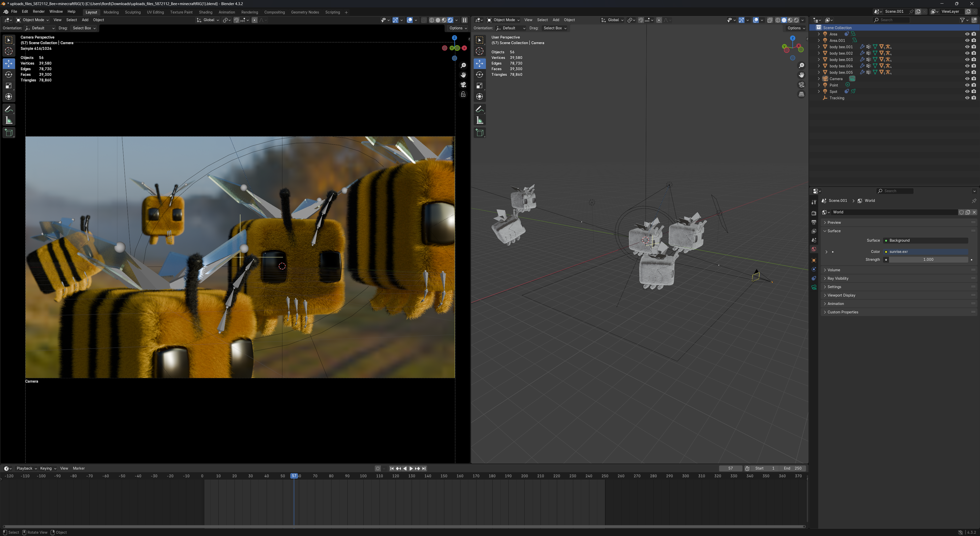The width and height of the screenshot is (980, 536).
Task: Open Global orientation dropdown in right viewport
Action: tap(612, 20)
